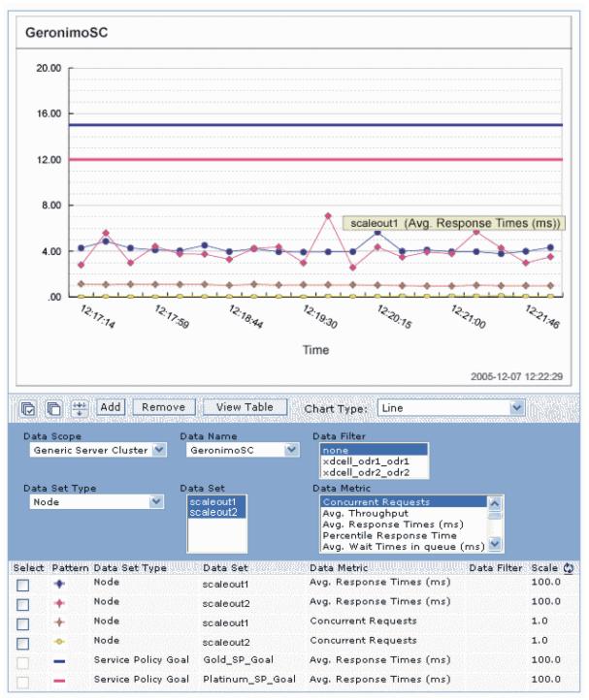Click blue pattern marker for scaleout1 Response Times
Viewport: 589px width, 700px height.
pos(59,584)
